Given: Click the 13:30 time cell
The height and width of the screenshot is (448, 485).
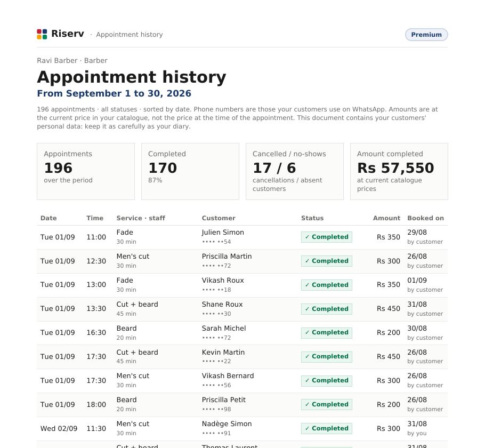Looking at the screenshot, I should [96, 309].
